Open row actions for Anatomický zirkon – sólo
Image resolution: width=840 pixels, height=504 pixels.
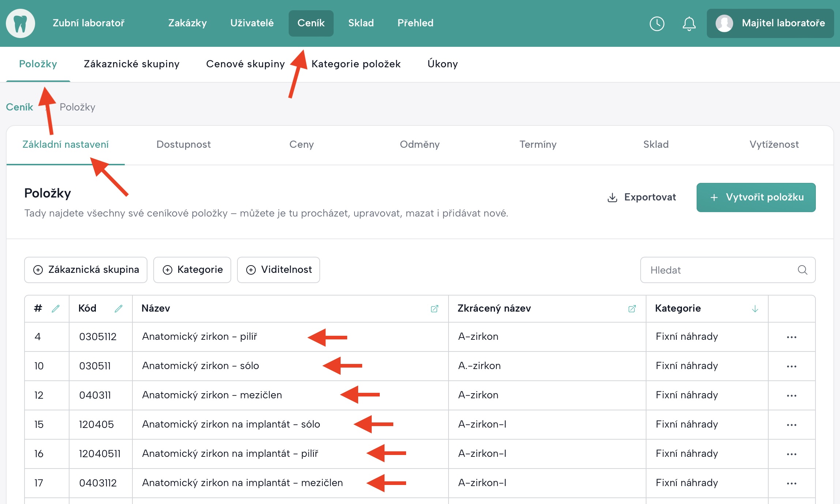pyautogui.click(x=791, y=366)
